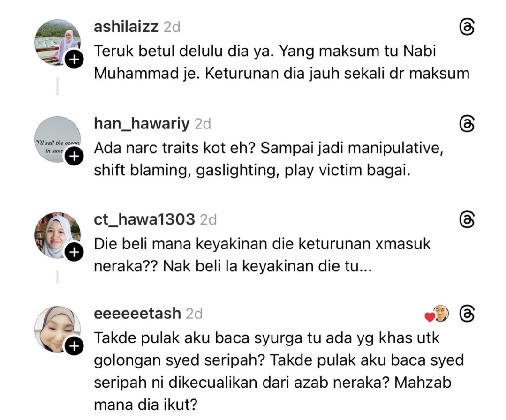506x420 pixels.
Task: Open han_hawariy quote profile picture
Action: (x=57, y=139)
